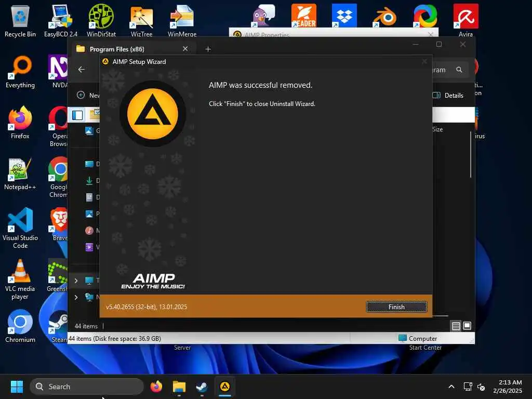Launch the Firefox desktop shortcut

20,123
